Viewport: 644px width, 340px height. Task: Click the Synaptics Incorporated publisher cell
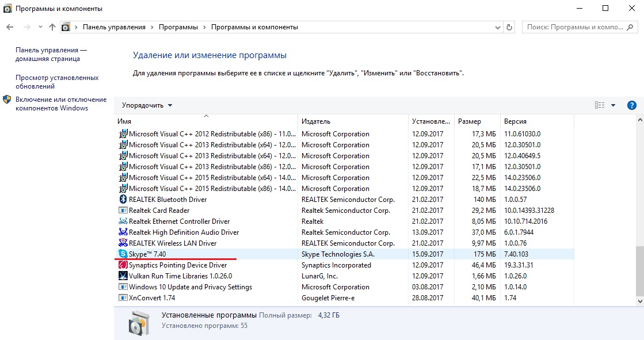pyautogui.click(x=336, y=265)
